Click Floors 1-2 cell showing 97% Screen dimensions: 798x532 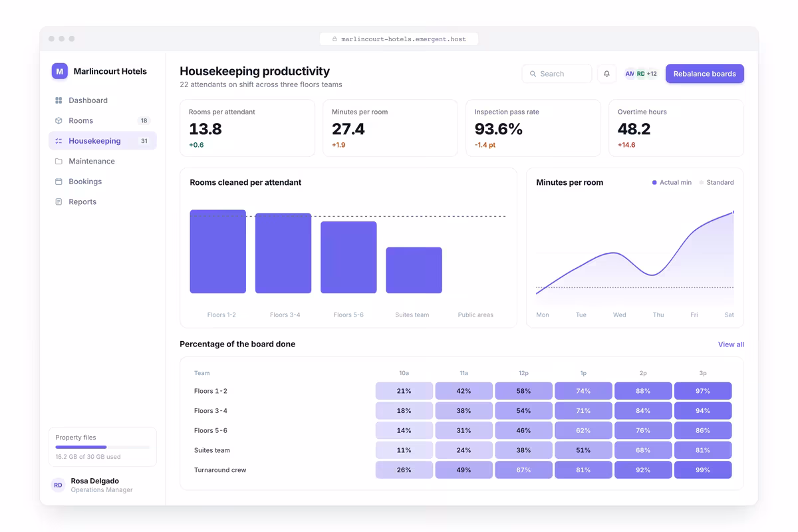pos(703,391)
